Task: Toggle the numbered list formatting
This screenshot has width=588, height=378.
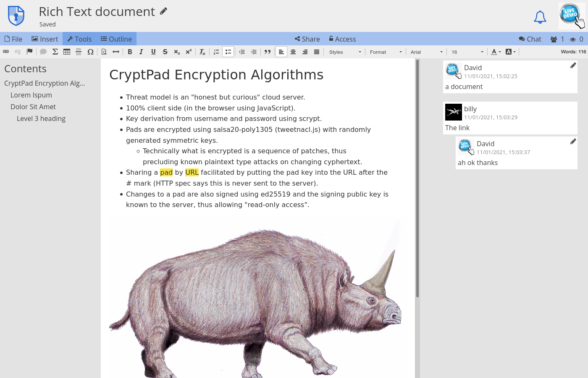Action: [216, 52]
